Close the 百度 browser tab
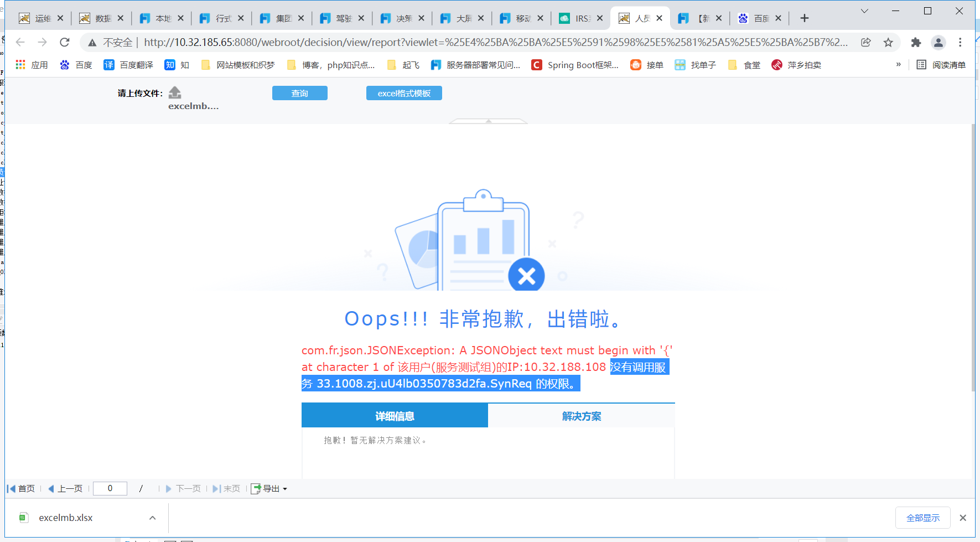Screen dimensions: 980x542 pyautogui.click(x=779, y=18)
